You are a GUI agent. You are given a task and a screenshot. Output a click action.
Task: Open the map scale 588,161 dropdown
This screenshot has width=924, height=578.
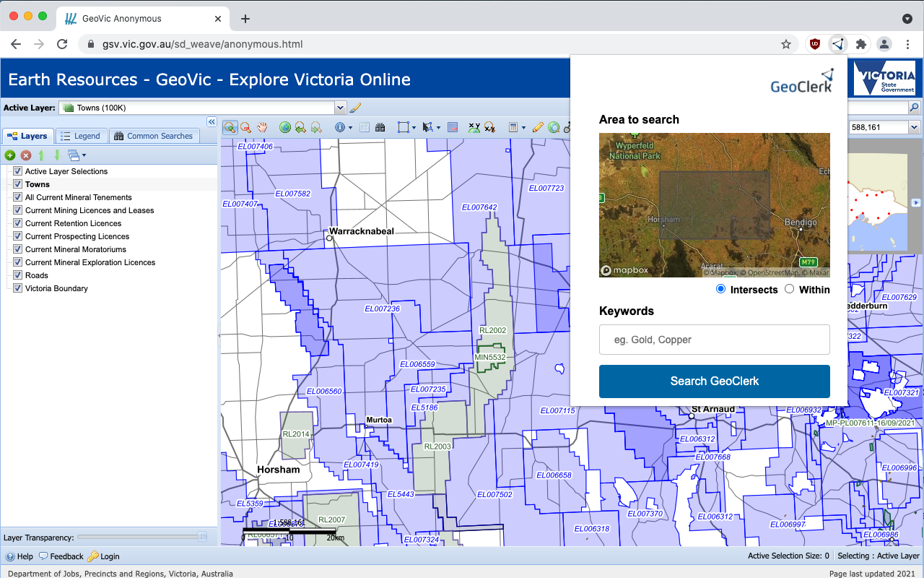(915, 127)
